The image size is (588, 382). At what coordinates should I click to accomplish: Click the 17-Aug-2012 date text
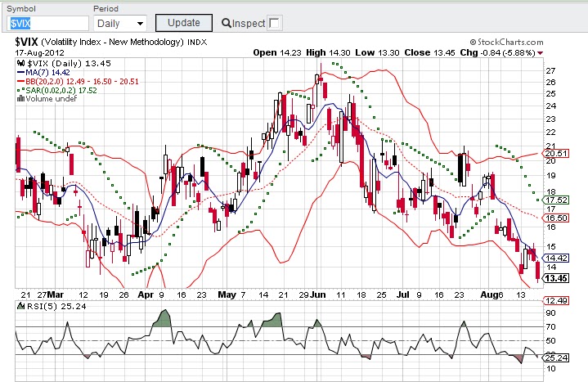[x=39, y=53]
